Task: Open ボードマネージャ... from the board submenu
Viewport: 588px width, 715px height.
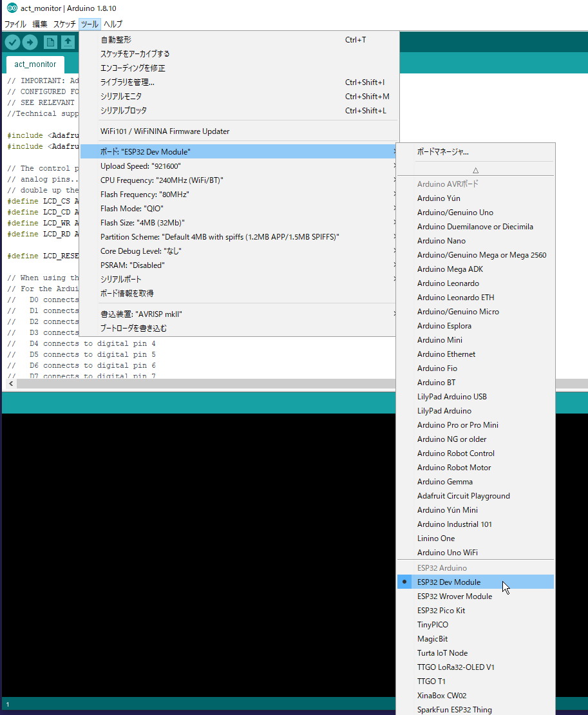Action: point(442,152)
